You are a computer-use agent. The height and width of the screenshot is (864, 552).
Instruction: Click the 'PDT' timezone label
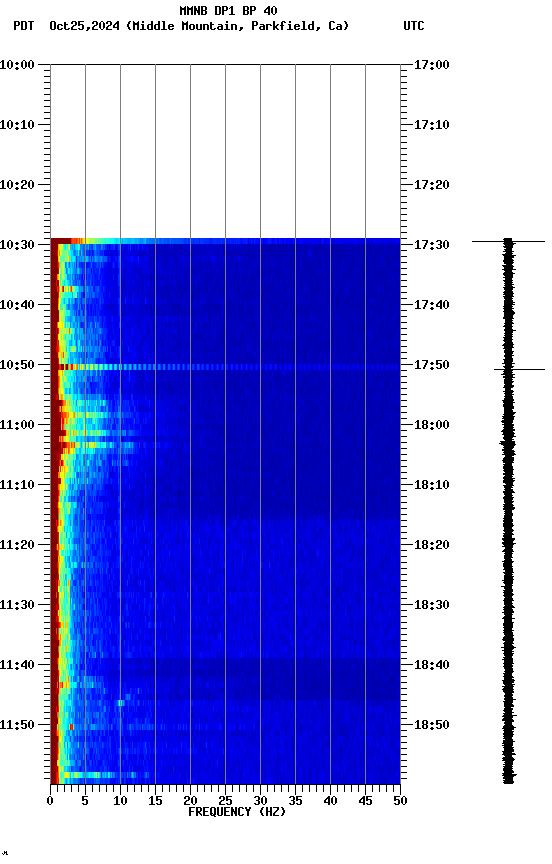click(24, 26)
